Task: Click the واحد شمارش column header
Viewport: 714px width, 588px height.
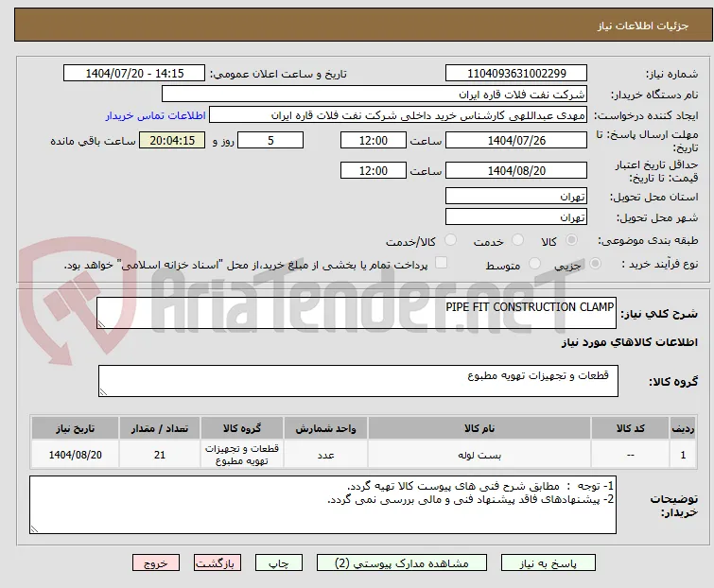Action: (x=325, y=428)
